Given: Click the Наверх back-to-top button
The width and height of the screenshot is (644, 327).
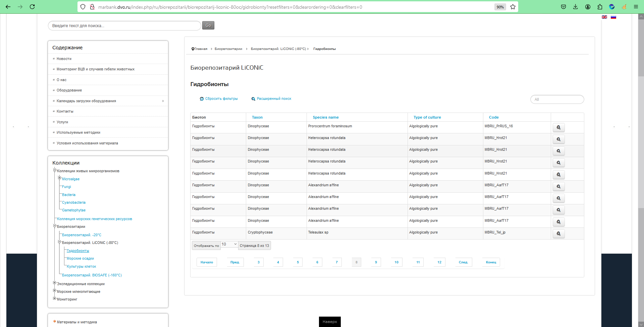Looking at the screenshot, I should (330, 322).
